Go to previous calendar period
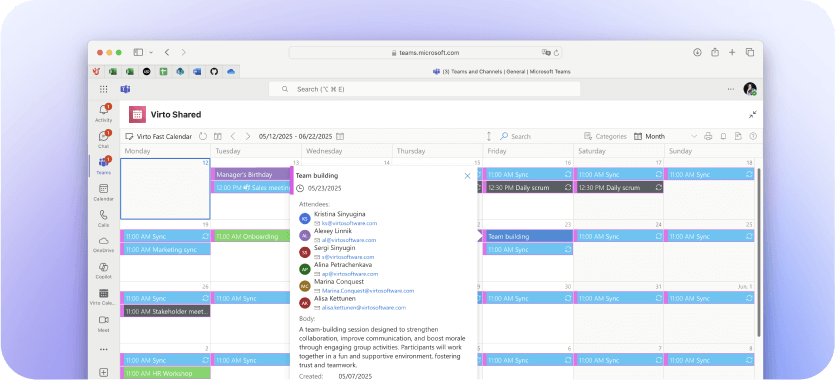This screenshot has width=835, height=380. click(233, 136)
